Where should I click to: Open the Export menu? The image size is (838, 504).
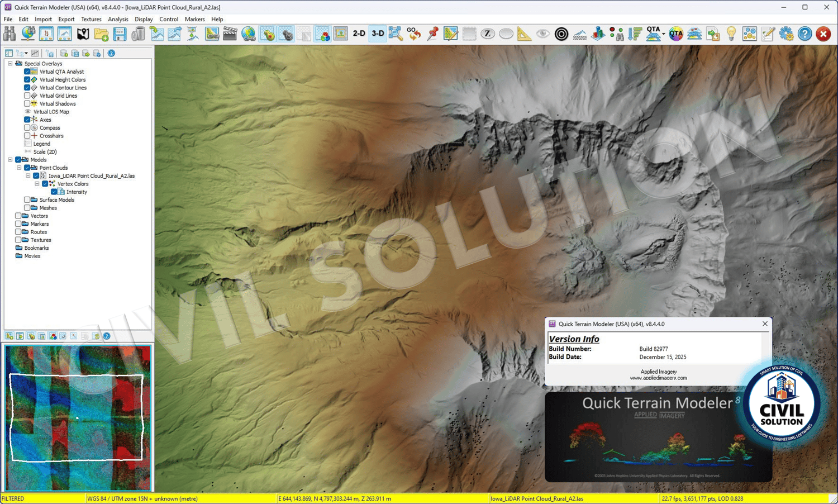[x=66, y=19]
